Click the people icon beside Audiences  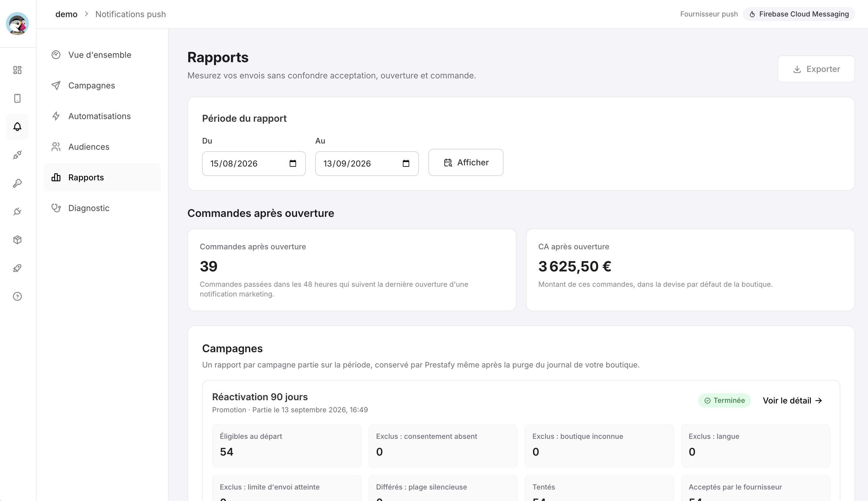[x=56, y=146]
